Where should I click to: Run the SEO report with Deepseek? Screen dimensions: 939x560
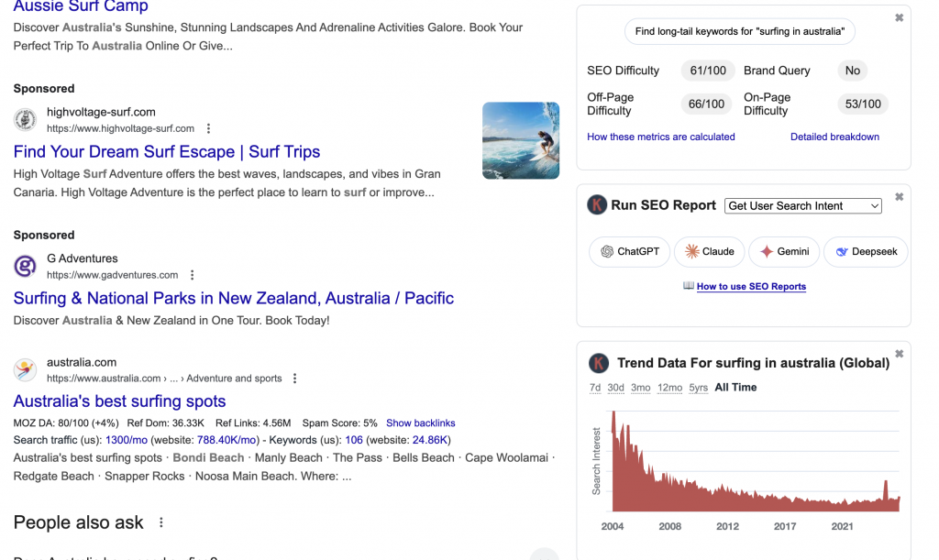pos(866,251)
